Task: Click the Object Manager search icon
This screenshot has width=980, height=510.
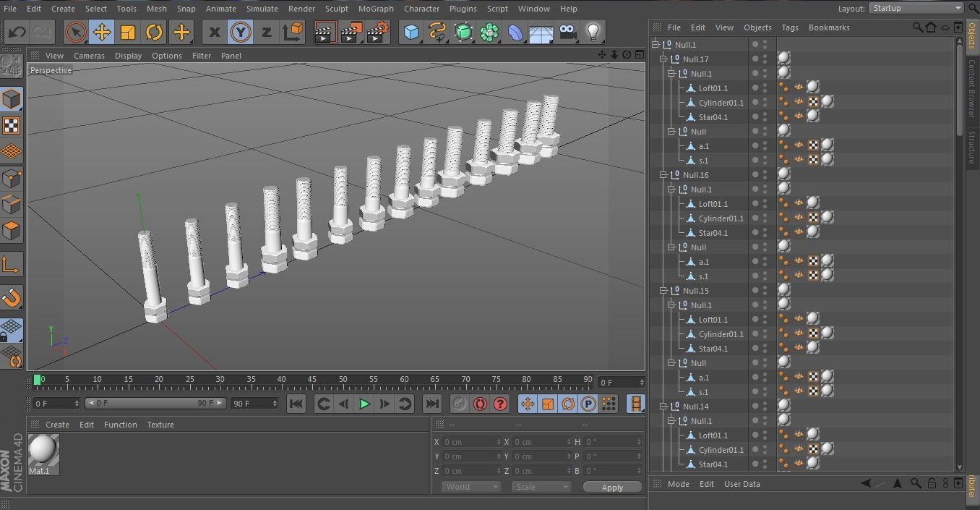Action: tap(917, 27)
